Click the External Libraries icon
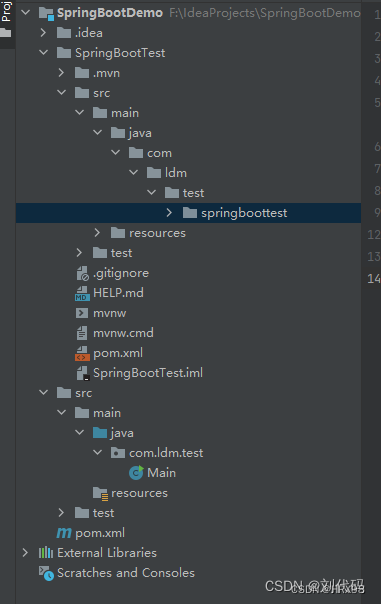The image size is (381, 604). click(x=46, y=553)
